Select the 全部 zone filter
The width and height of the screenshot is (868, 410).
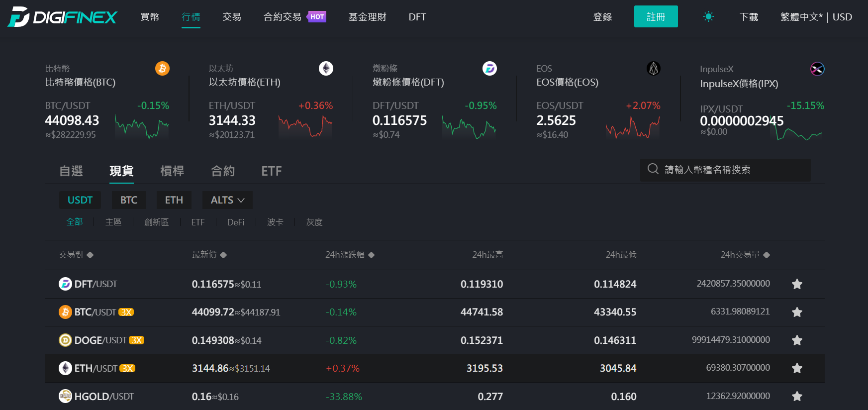[x=75, y=222]
